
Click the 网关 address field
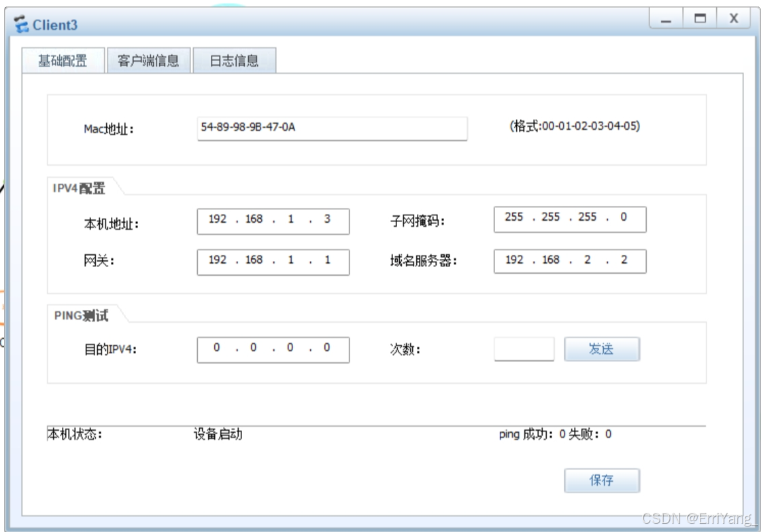pyautogui.click(x=273, y=262)
